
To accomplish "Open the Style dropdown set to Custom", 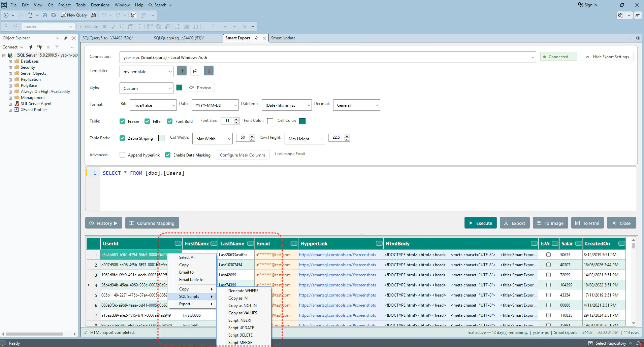I will [x=147, y=88].
